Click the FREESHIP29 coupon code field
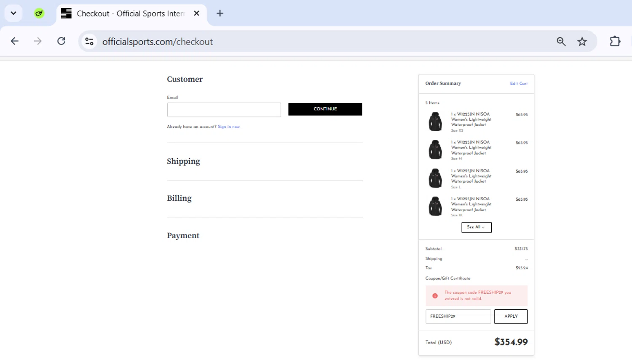The height and width of the screenshot is (364, 632). click(458, 316)
